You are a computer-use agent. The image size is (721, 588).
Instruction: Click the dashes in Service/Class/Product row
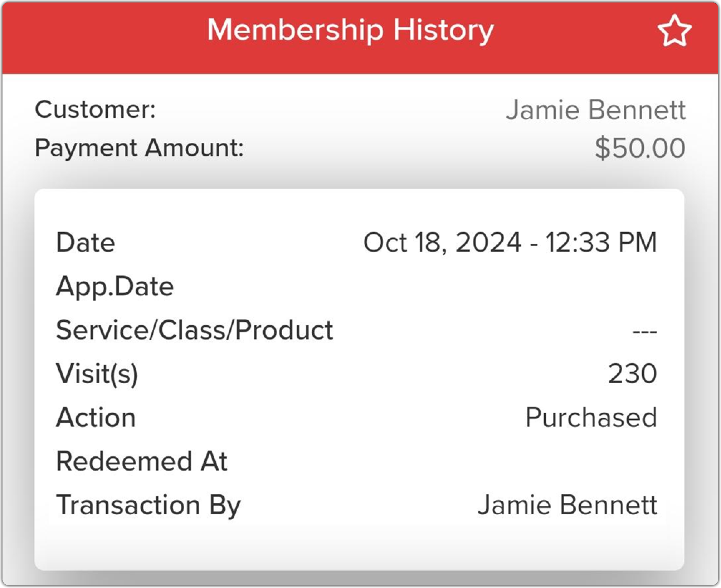pos(644,331)
